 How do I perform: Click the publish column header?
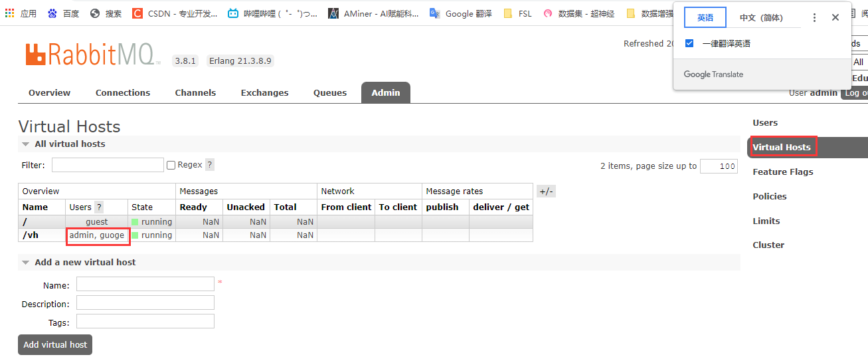pyautogui.click(x=442, y=207)
